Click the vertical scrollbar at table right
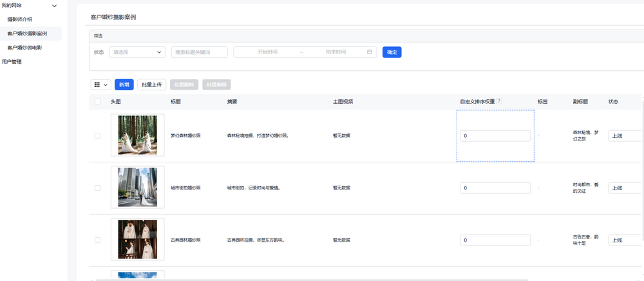Image resolution: width=644 pixels, height=281 pixels. (x=643, y=170)
